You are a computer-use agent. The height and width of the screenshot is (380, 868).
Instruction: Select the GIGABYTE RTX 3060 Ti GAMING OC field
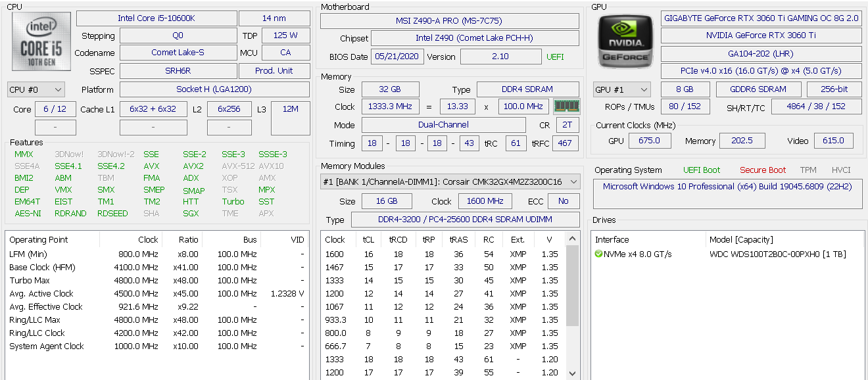click(x=761, y=18)
